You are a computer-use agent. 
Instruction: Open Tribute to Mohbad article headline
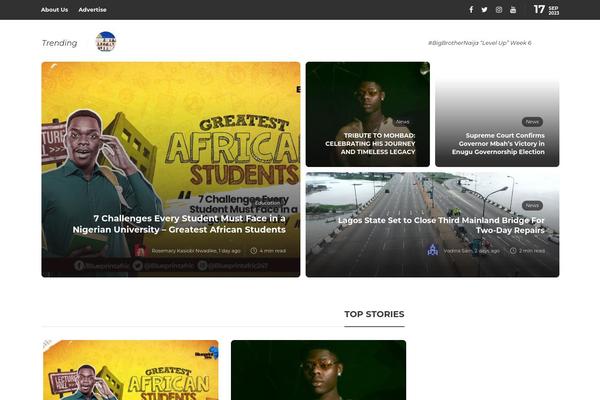[370, 144]
